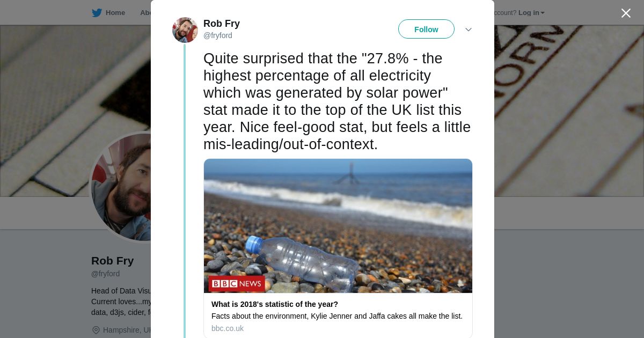Follow Rob Fry with the Follow button
Screen dimensions: 644x338
(x=426, y=30)
